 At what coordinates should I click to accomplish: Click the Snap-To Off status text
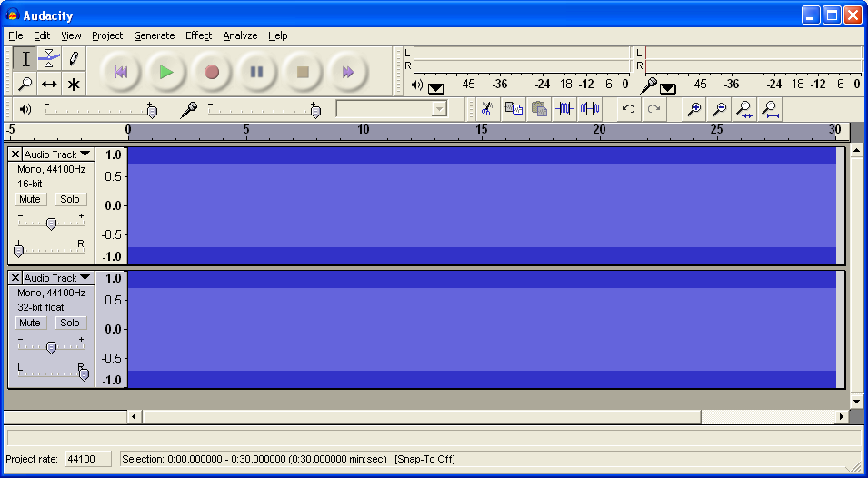tap(424, 459)
